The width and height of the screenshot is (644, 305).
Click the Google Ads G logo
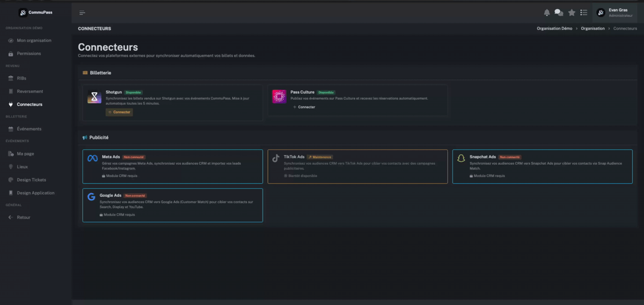[x=91, y=197]
